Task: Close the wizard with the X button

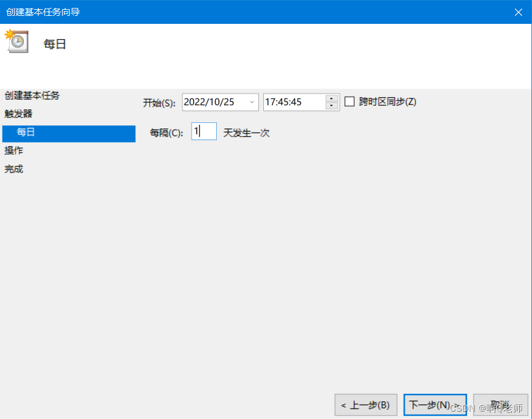Action: click(x=518, y=12)
